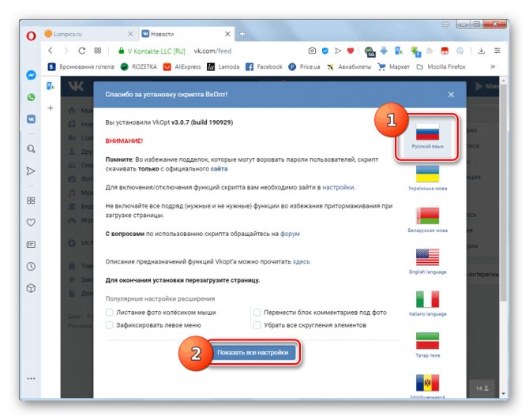Open My Flow send icon in sidebar

click(31, 171)
